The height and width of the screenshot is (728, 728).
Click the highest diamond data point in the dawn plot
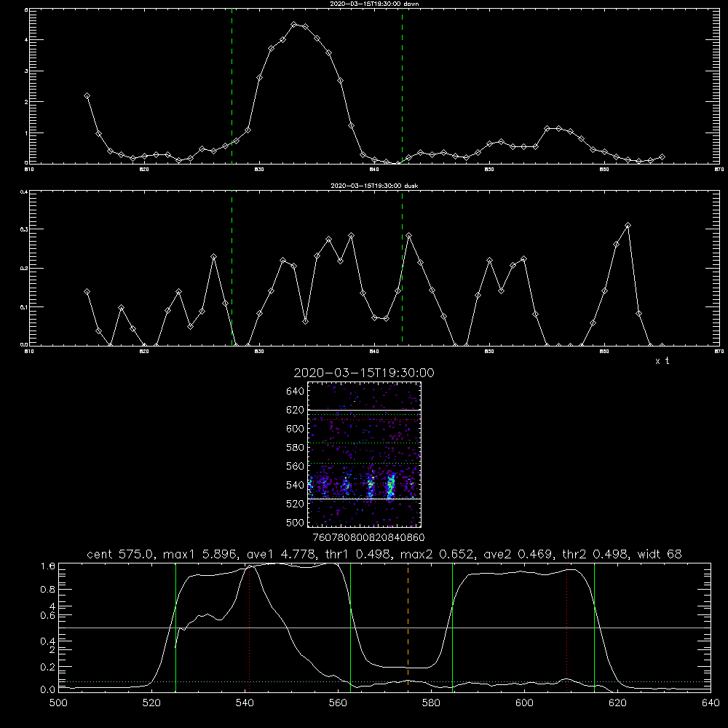coord(293,24)
